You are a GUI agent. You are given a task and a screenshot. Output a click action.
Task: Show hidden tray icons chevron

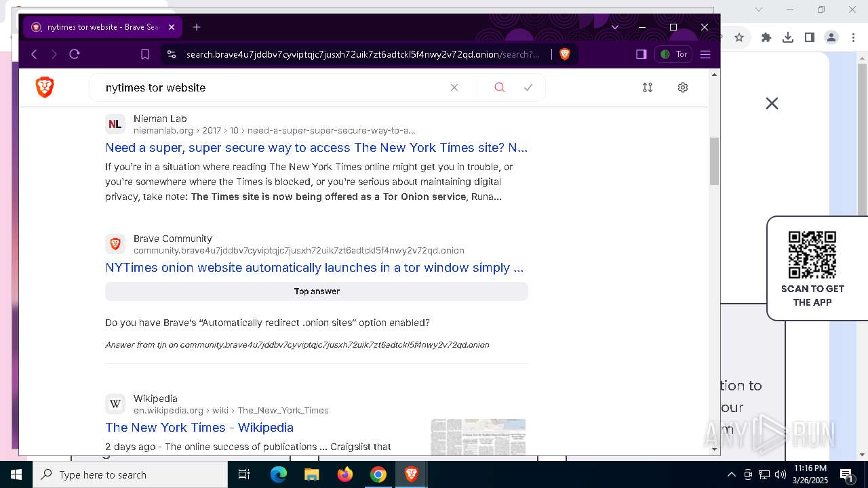[x=731, y=474]
